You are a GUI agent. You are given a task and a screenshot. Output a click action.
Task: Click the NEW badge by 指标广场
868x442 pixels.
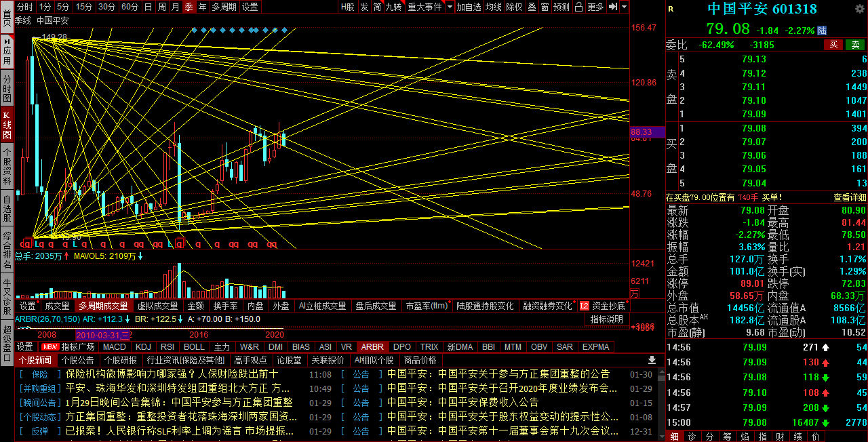(50, 347)
